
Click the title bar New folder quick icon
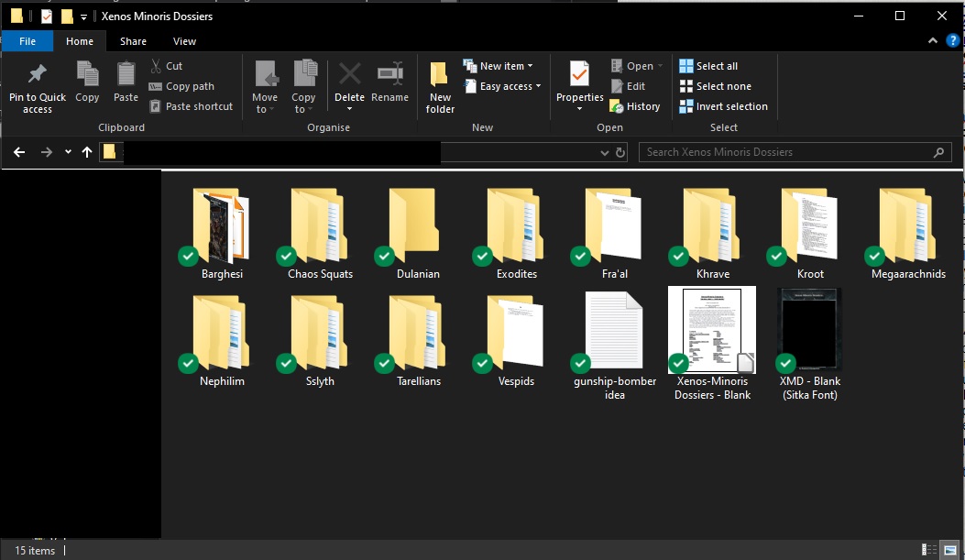[67, 16]
